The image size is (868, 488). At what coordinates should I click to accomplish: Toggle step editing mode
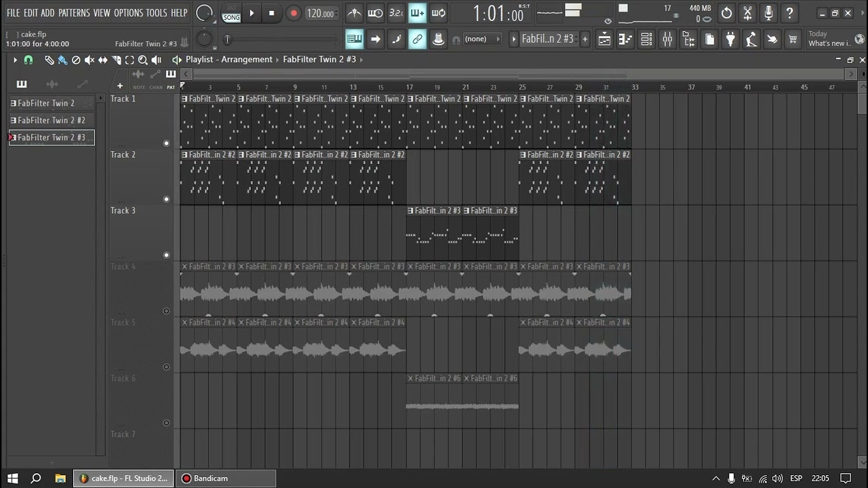point(396,39)
